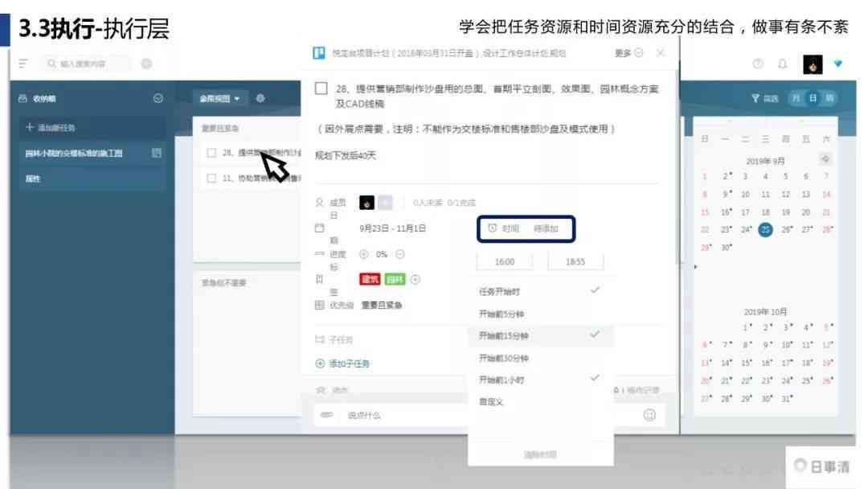
Task: Select the 开始前30分钟 reminder option
Action: (x=540, y=358)
